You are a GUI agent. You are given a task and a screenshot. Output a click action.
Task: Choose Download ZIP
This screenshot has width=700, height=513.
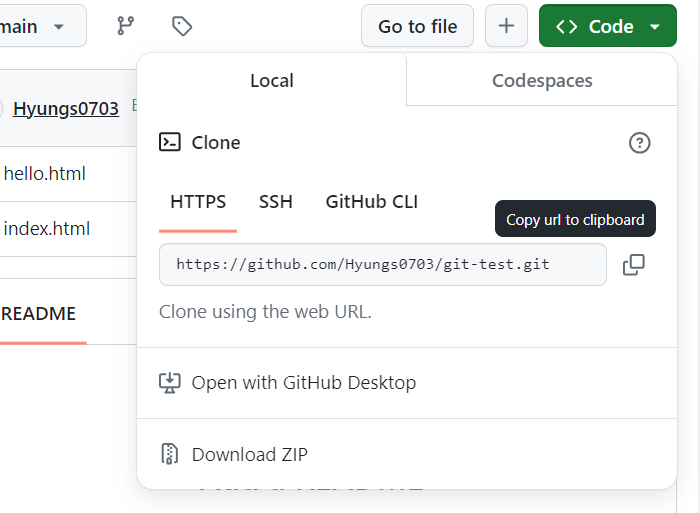[x=407, y=454]
